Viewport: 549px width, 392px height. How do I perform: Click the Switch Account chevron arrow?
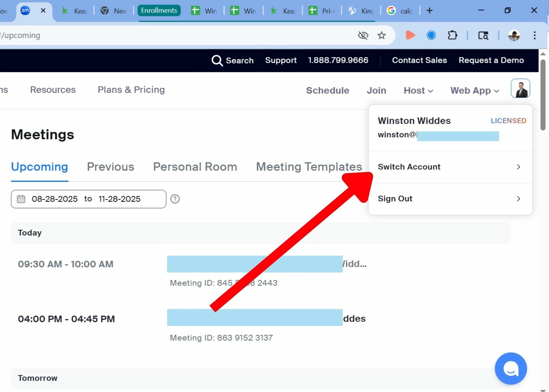pos(518,167)
